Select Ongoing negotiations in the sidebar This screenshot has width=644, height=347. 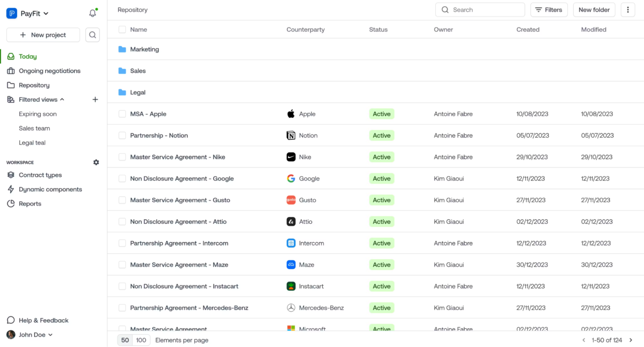(x=49, y=71)
